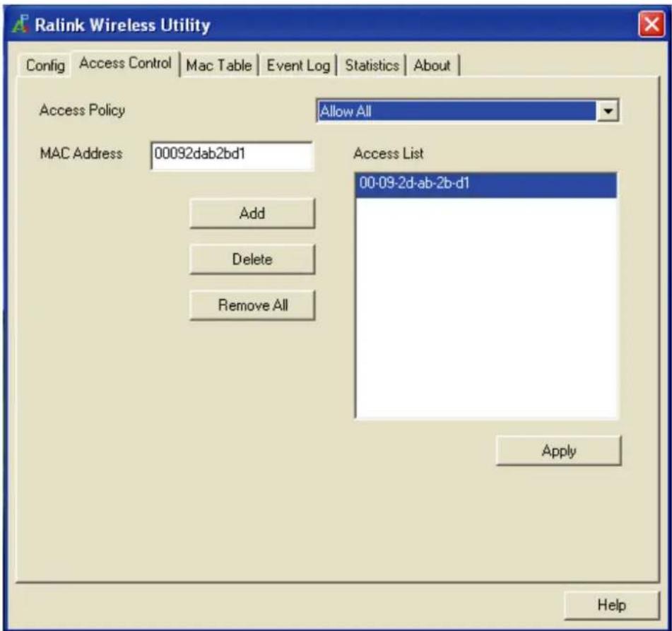Delete the selected MAC entry
The height and width of the screenshot is (631, 672).
click(x=252, y=259)
